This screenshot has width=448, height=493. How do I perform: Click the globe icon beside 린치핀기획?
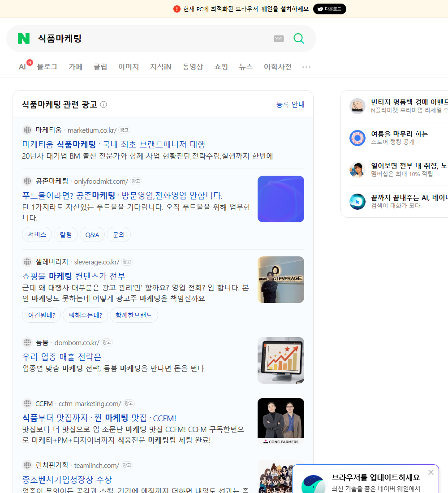pos(27,465)
